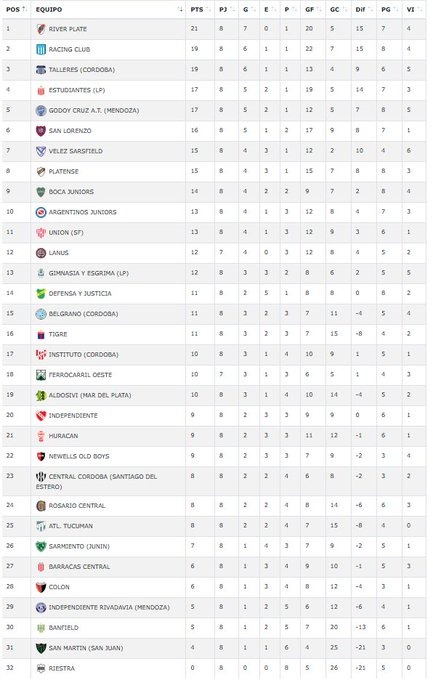Click the Independiente crest icon
The image size is (433, 680).
pos(41,415)
